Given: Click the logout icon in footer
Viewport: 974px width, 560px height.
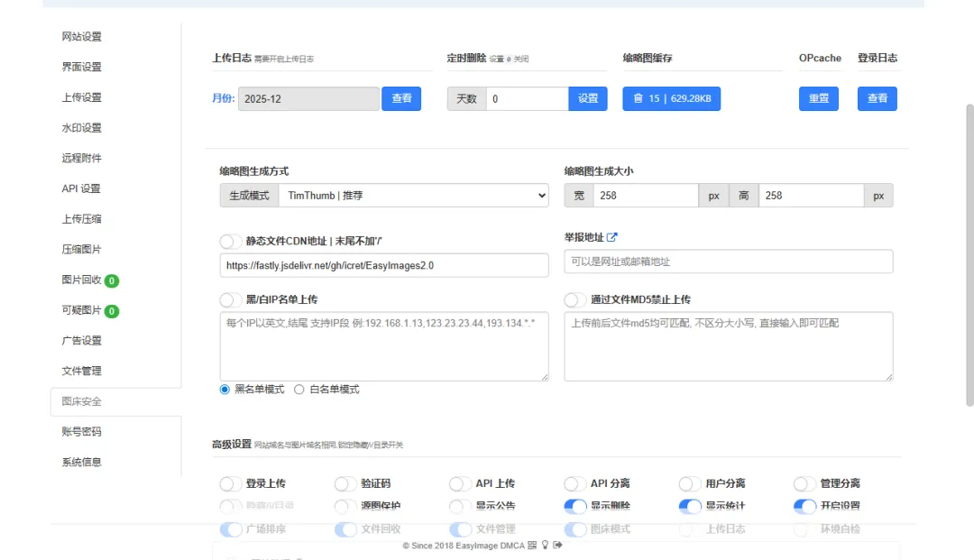Looking at the screenshot, I should point(557,546).
